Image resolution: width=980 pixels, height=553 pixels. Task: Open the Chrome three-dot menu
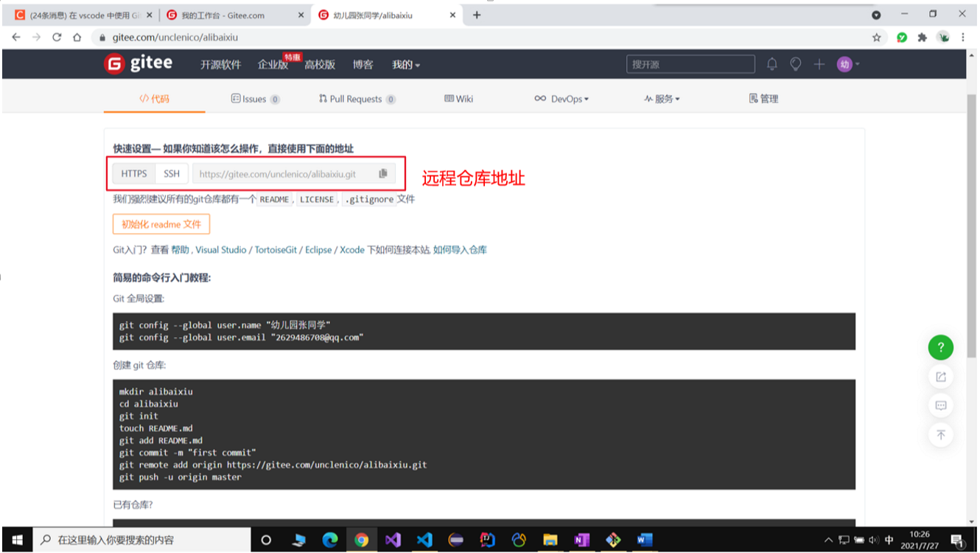963,37
